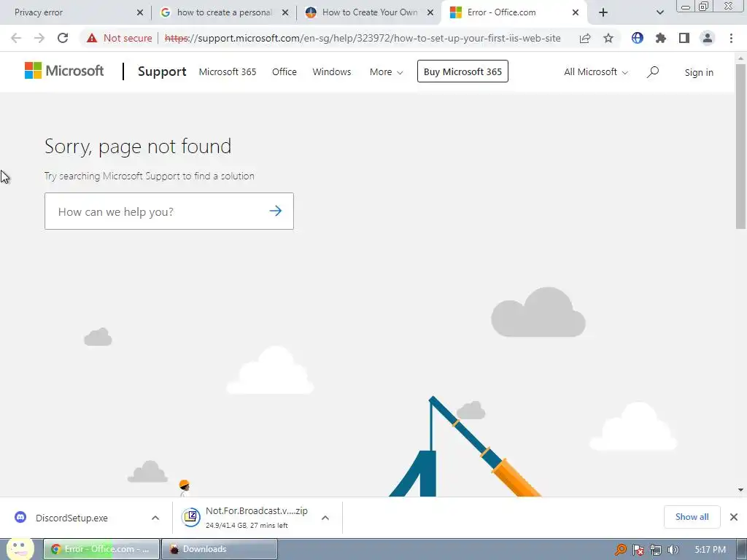Open the orange magnifier tray icon
747x560 pixels.
[620, 550]
